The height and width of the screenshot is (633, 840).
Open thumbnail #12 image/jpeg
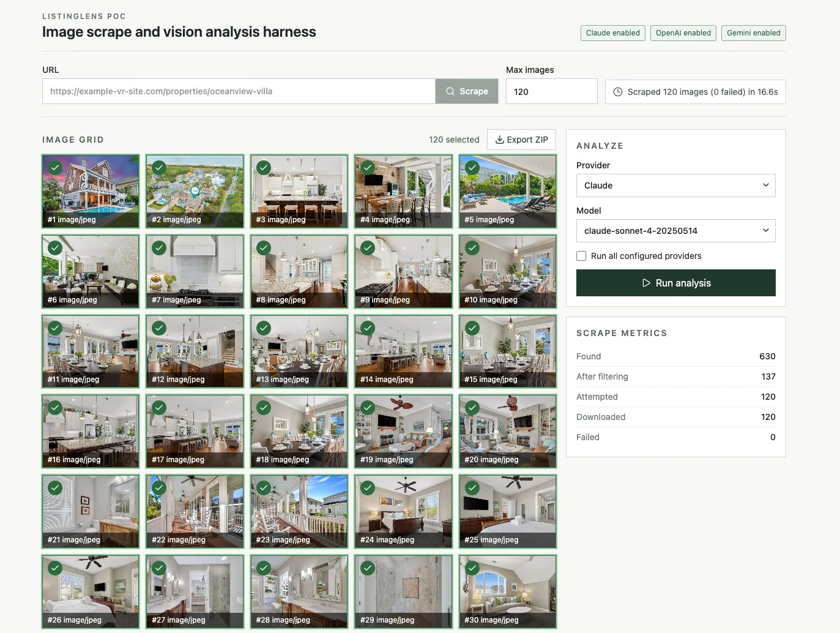point(195,351)
